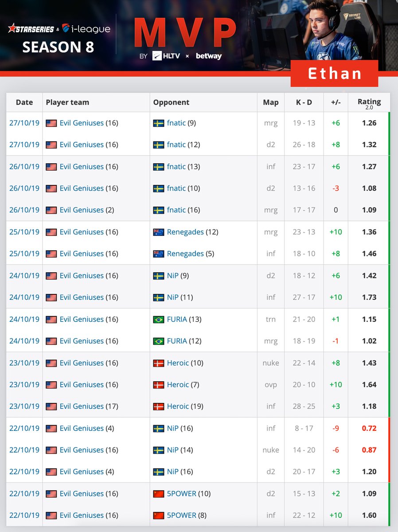Image resolution: width=398 pixels, height=532 pixels.
Task: Select the 1.64 rating value
Action: [x=369, y=384]
